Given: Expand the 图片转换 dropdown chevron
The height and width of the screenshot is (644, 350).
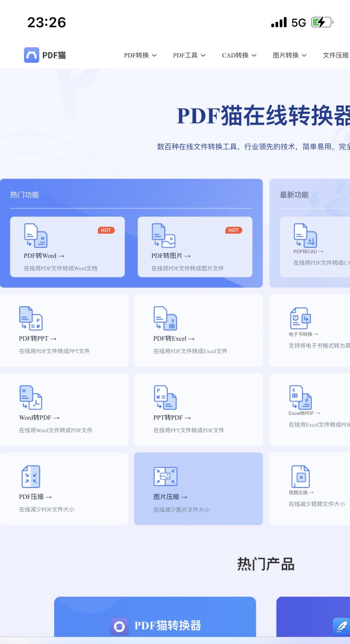Looking at the screenshot, I should [x=304, y=55].
